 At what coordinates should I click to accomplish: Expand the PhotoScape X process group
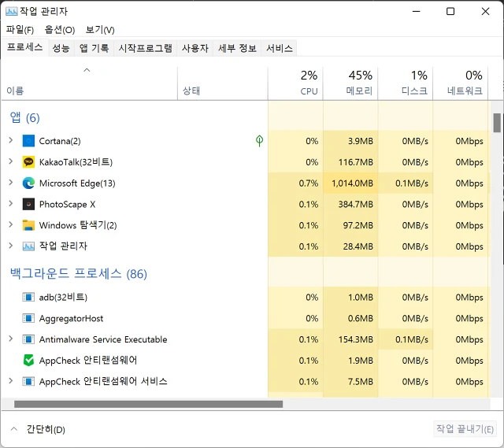(x=10, y=203)
